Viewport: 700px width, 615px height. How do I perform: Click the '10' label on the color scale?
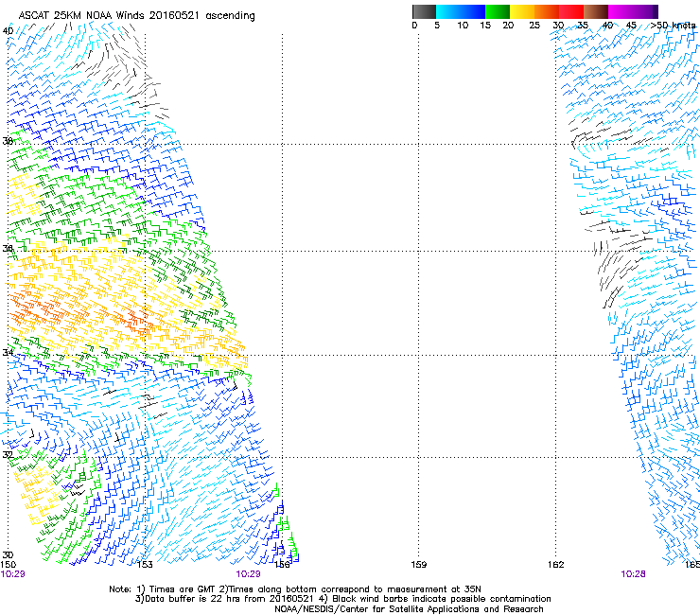[x=463, y=26]
